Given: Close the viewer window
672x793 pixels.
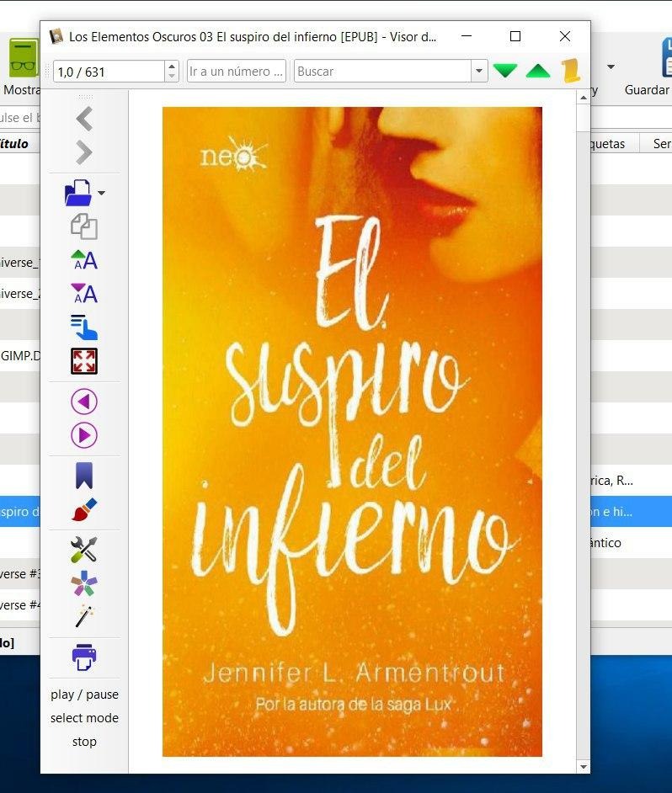Looking at the screenshot, I should point(565,36).
